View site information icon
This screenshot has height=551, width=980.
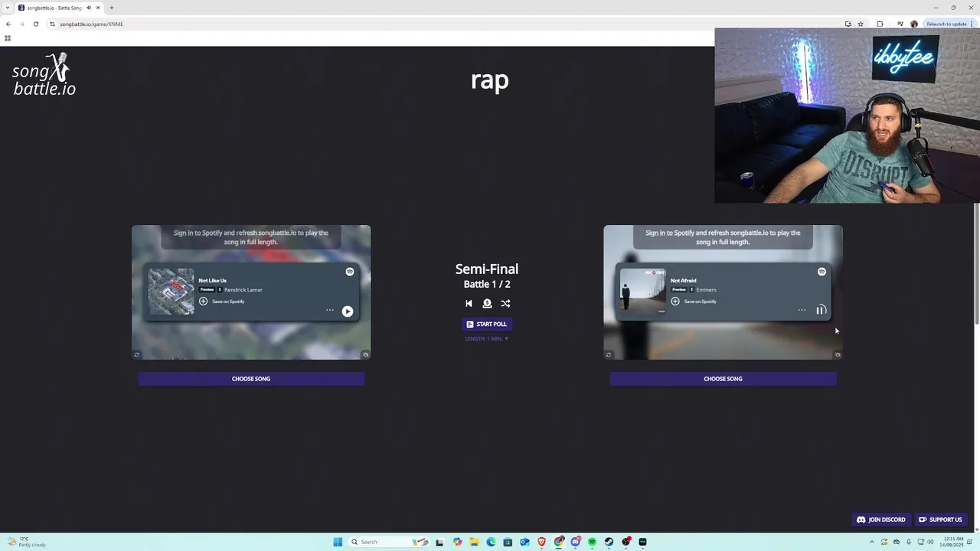click(x=52, y=24)
